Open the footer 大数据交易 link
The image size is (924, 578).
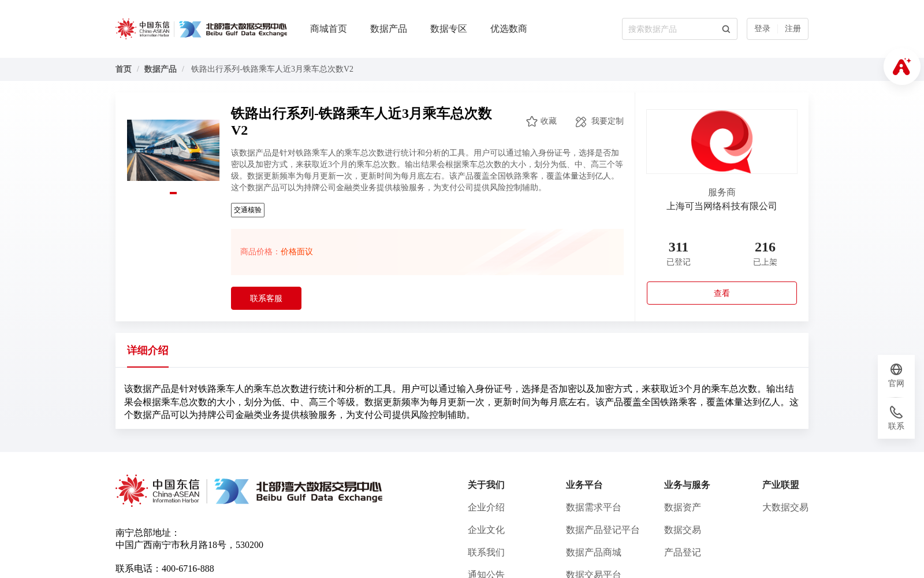785,507
